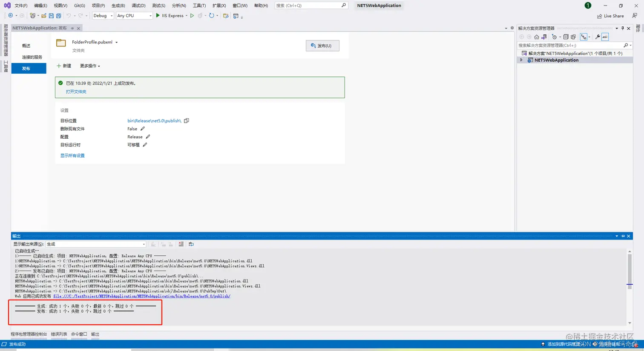Viewport: 644px width, 351px height.
Task: Click collapse all icon in Solution Explorer
Action: coord(566,37)
